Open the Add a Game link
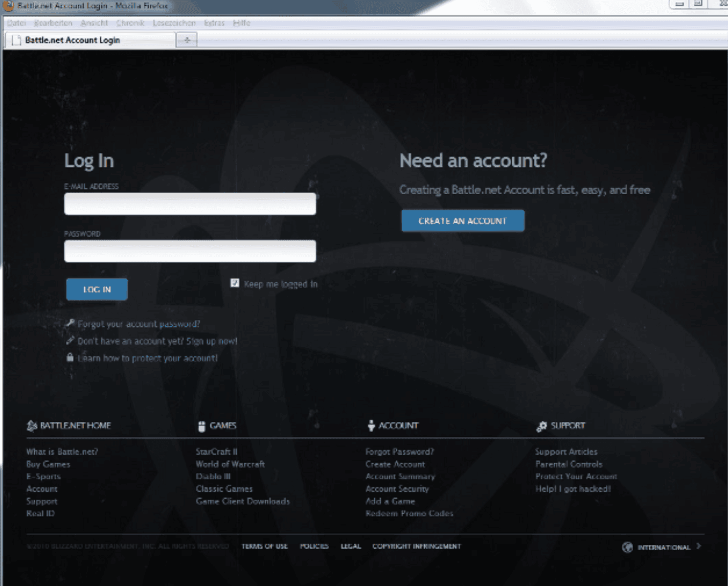This screenshot has width=728, height=586. pyautogui.click(x=390, y=501)
